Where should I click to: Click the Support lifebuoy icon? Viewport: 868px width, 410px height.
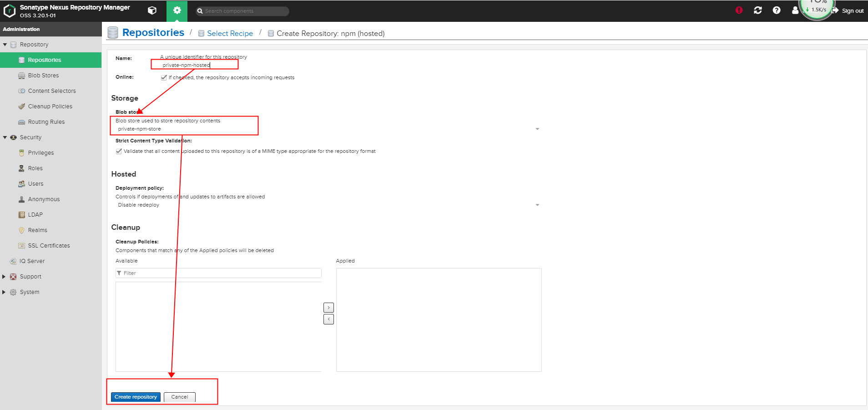tap(13, 277)
